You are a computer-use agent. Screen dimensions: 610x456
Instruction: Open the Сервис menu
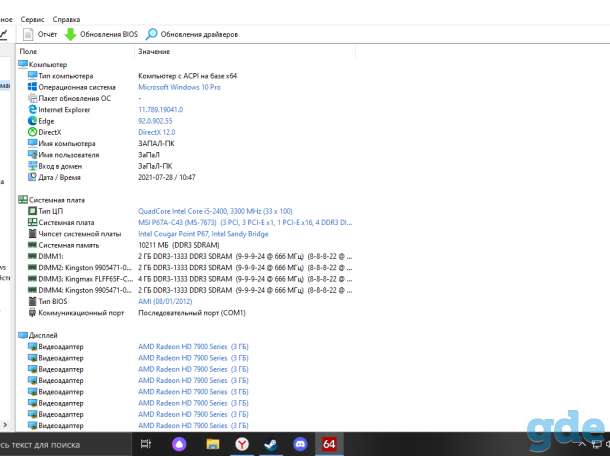(32, 19)
